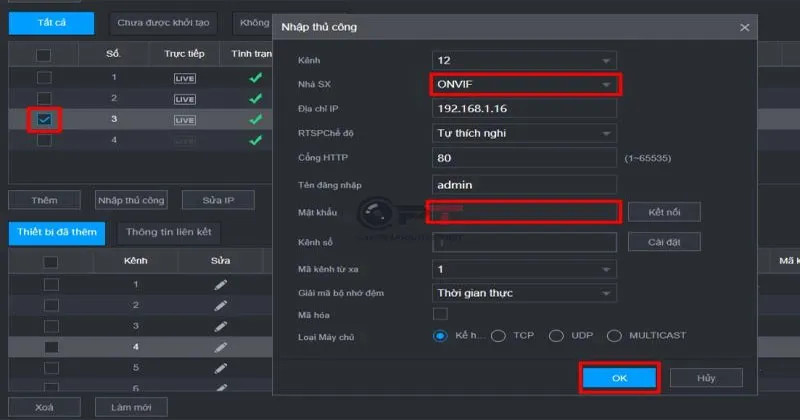800x420 pixels.
Task: Click LIVE icon for device 3
Action: [185, 120]
